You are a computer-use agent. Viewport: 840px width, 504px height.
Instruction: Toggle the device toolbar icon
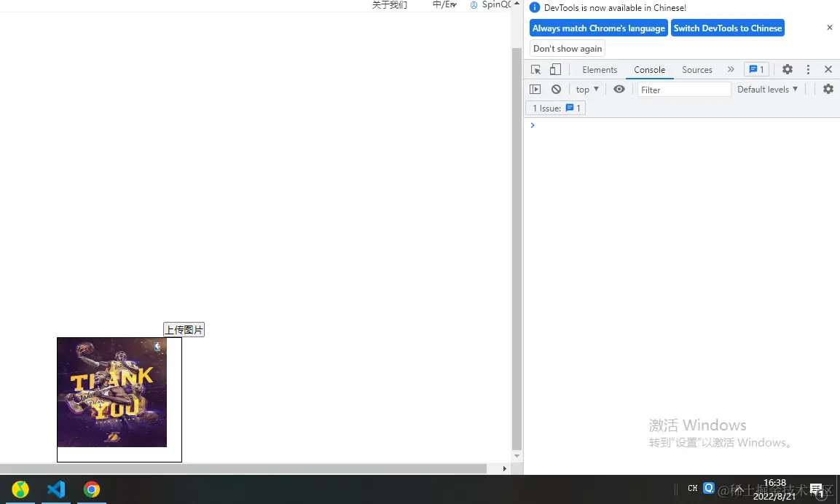tap(556, 70)
